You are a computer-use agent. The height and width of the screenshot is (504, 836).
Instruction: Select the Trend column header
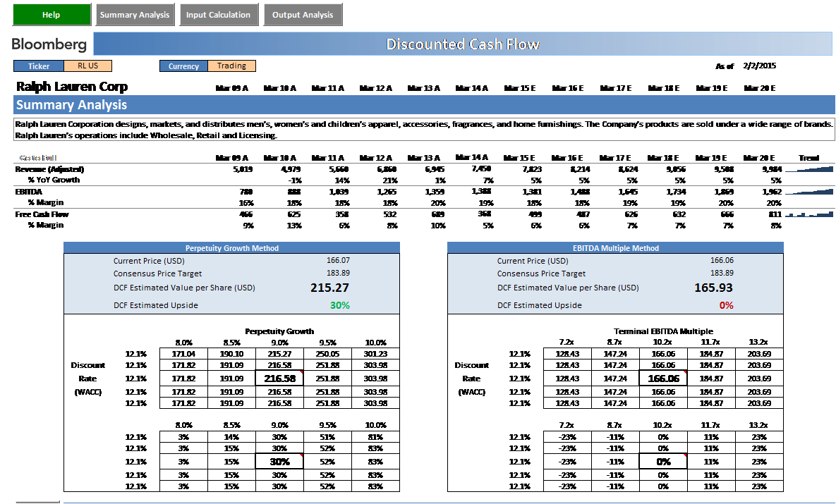(808, 158)
